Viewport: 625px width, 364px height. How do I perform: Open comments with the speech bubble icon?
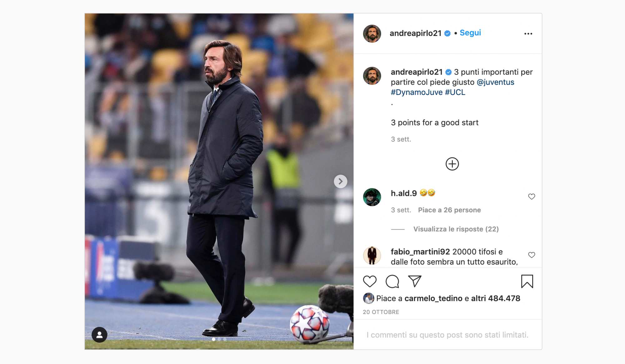click(x=392, y=282)
